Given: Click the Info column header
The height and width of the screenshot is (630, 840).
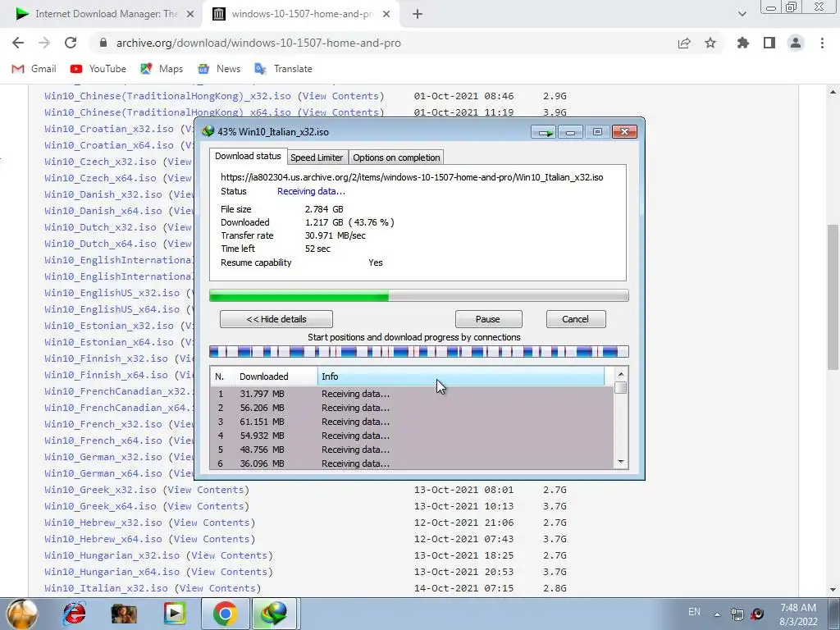Looking at the screenshot, I should tap(461, 377).
